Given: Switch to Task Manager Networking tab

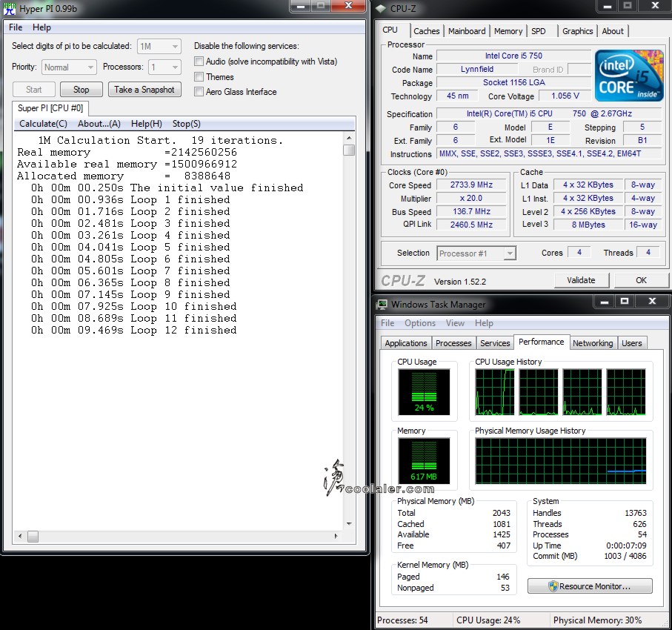Looking at the screenshot, I should tap(593, 343).
